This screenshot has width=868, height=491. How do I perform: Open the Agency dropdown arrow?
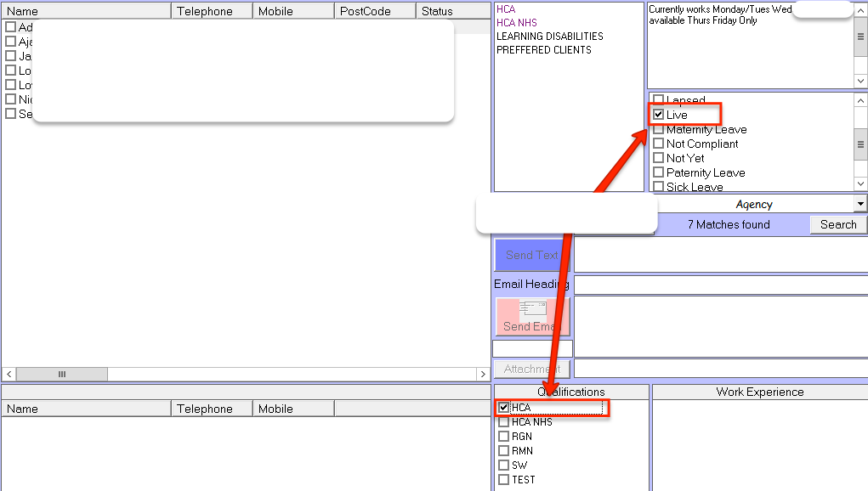tap(860, 204)
